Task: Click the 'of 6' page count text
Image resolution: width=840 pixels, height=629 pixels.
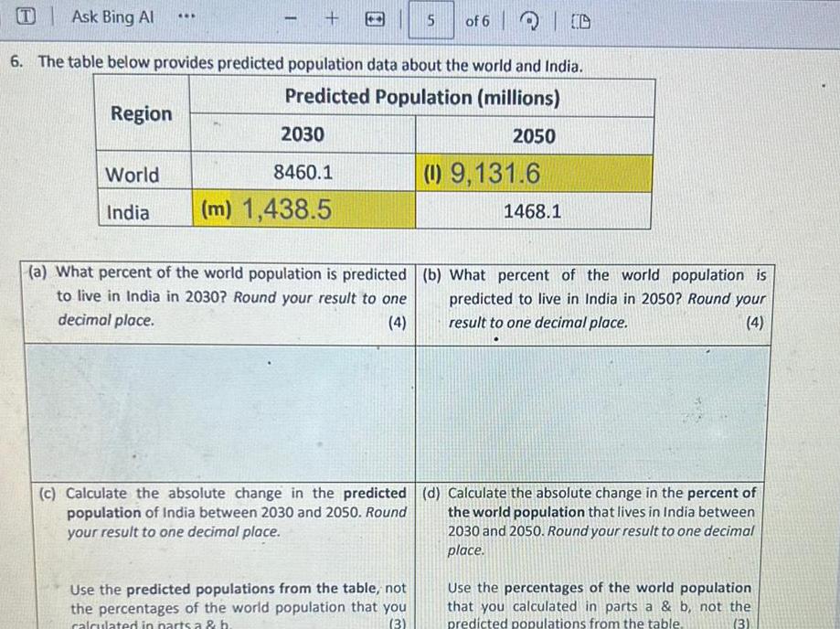Action: [x=477, y=21]
